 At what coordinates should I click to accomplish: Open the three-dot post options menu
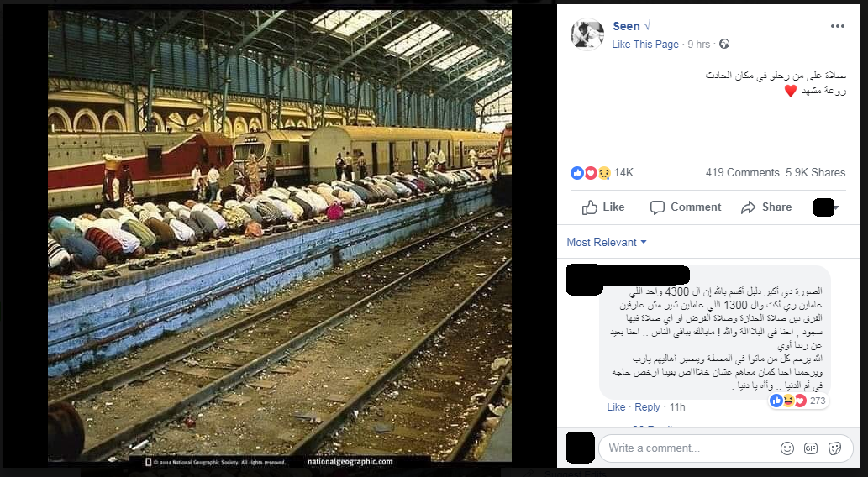tap(837, 26)
